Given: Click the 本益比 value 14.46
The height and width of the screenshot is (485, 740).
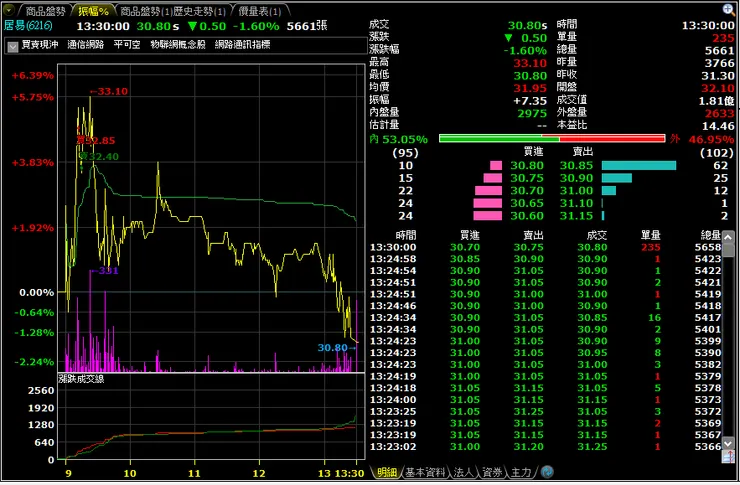Looking at the screenshot, I should tap(717, 126).
